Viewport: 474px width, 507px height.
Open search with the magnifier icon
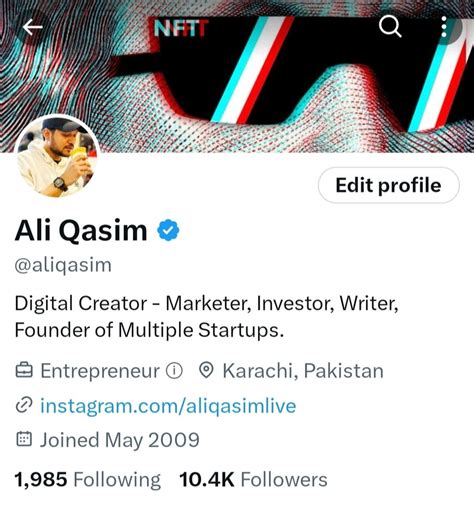click(x=390, y=26)
